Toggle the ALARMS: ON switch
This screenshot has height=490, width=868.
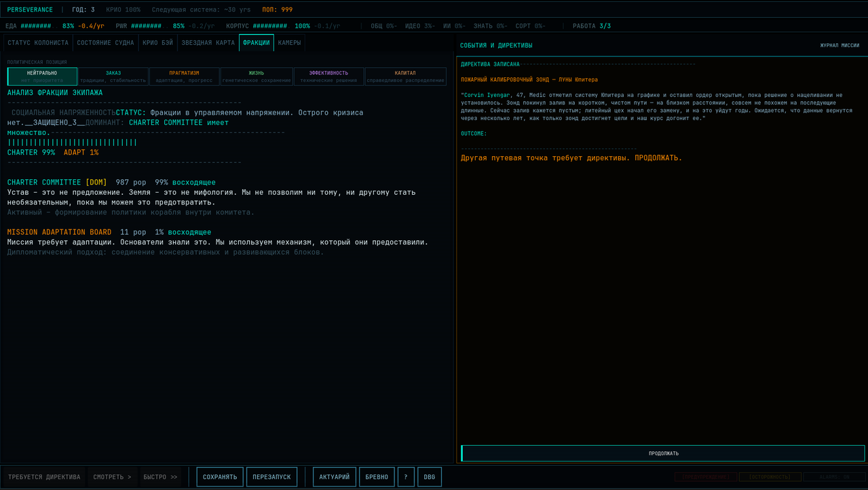tap(834, 477)
